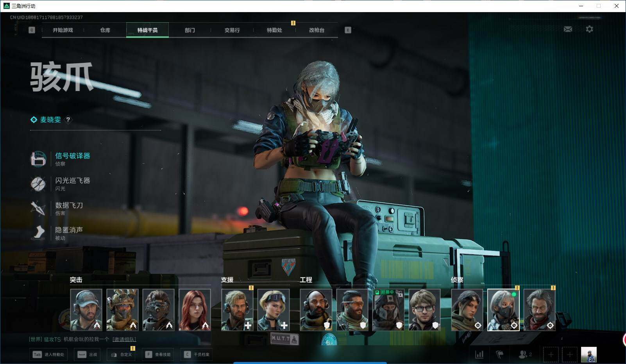Click the Q key previous-tab icon

[32, 30]
